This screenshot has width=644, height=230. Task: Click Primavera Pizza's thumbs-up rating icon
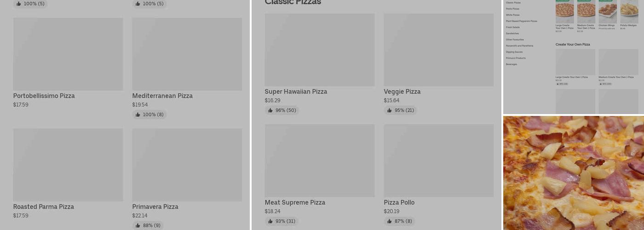[138, 225]
